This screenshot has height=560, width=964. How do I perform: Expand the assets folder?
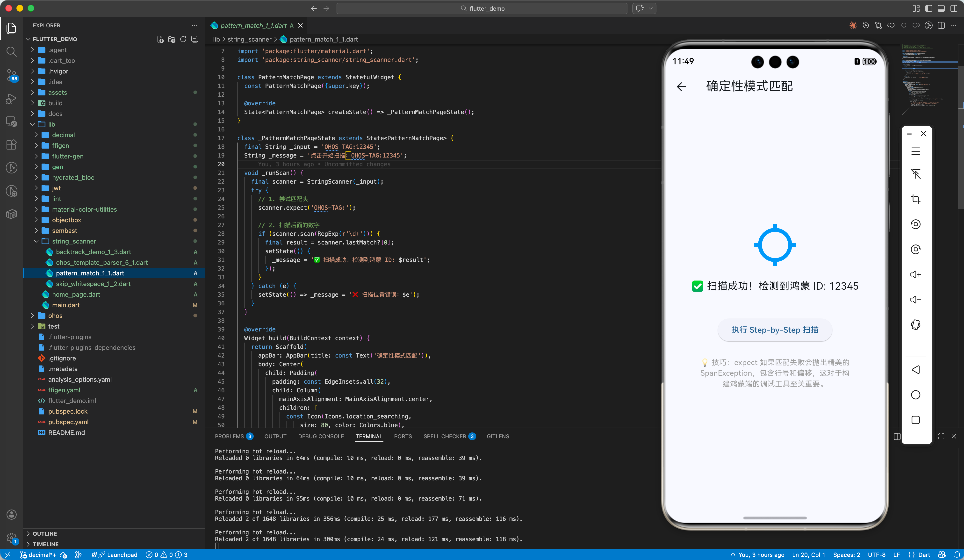click(58, 92)
